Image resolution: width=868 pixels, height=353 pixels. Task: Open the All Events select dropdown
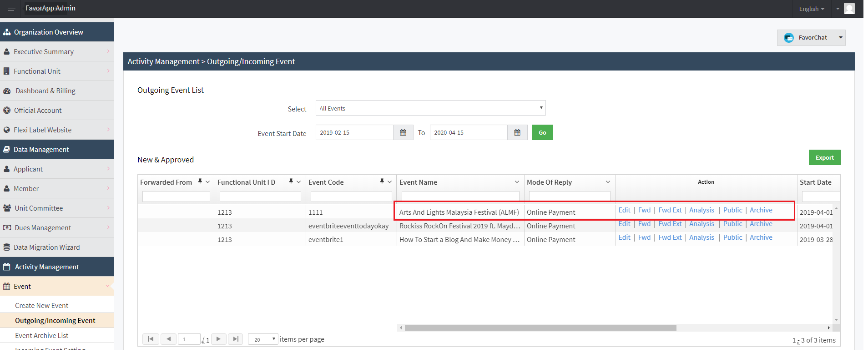tap(430, 108)
